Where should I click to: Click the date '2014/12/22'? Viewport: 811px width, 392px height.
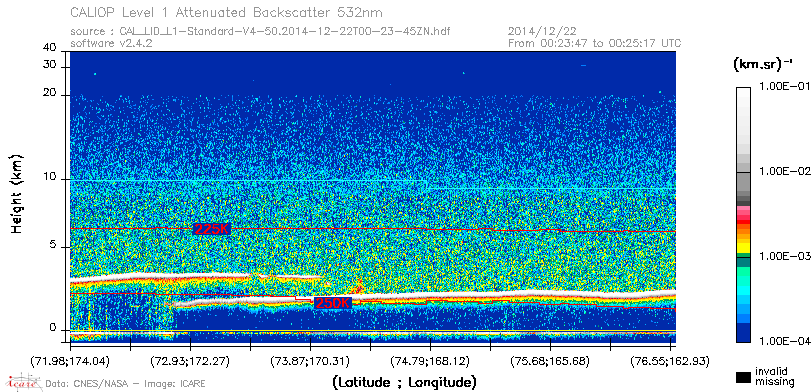coord(543,32)
